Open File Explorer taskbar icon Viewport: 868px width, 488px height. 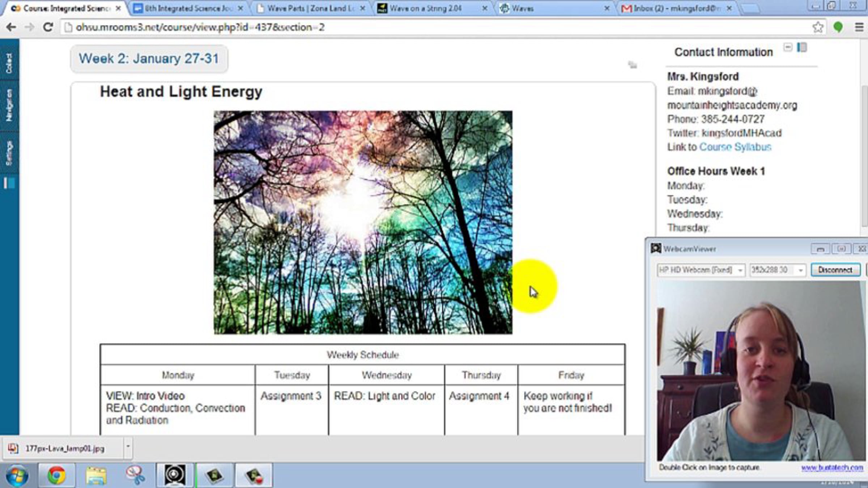click(96, 475)
